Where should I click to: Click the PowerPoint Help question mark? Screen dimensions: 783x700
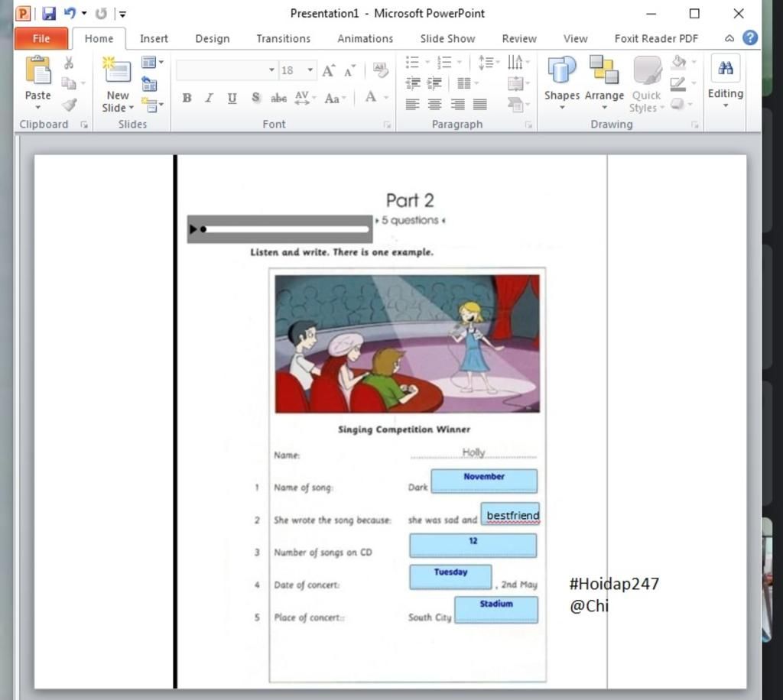click(x=750, y=38)
